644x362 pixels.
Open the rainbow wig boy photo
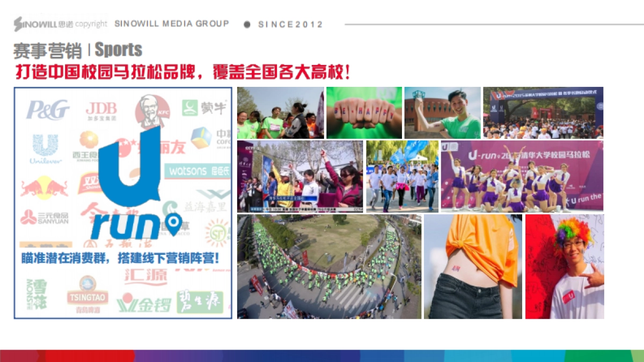[565, 267]
